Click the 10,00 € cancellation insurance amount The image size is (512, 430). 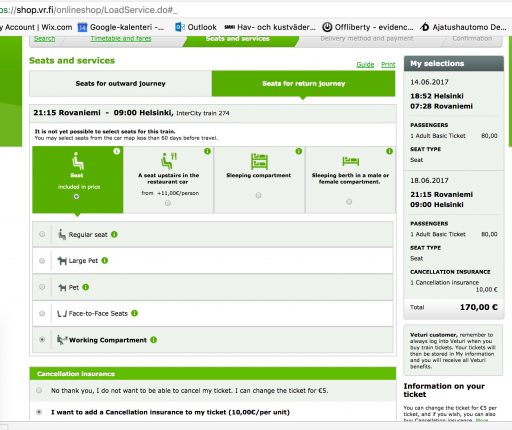[x=487, y=290]
